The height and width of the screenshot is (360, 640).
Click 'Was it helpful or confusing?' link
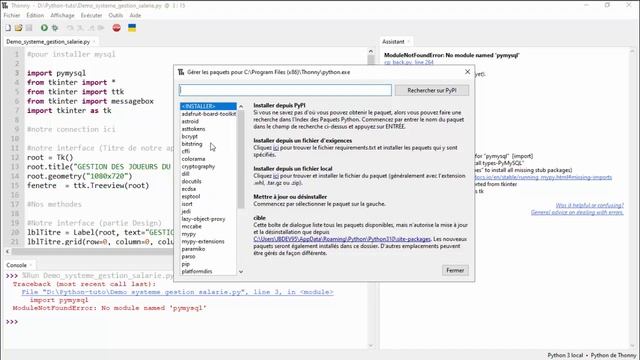click(x=589, y=205)
